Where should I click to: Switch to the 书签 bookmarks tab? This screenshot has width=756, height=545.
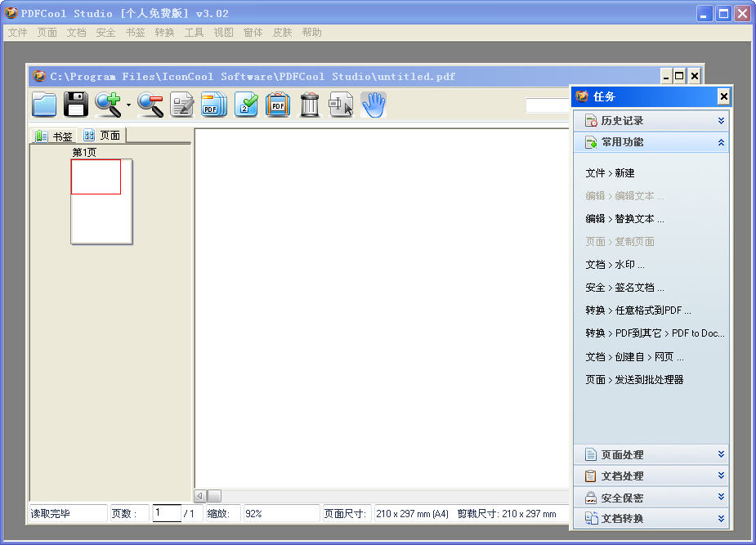point(54,136)
